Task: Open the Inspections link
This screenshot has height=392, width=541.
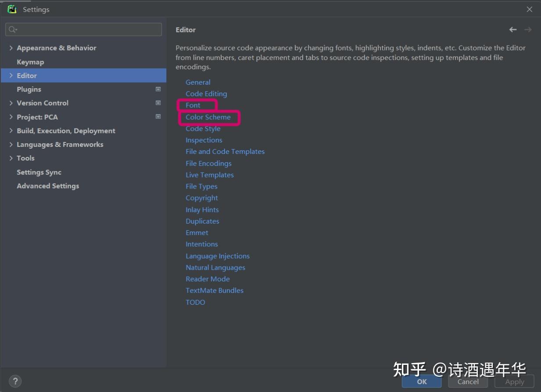Action: (x=204, y=140)
